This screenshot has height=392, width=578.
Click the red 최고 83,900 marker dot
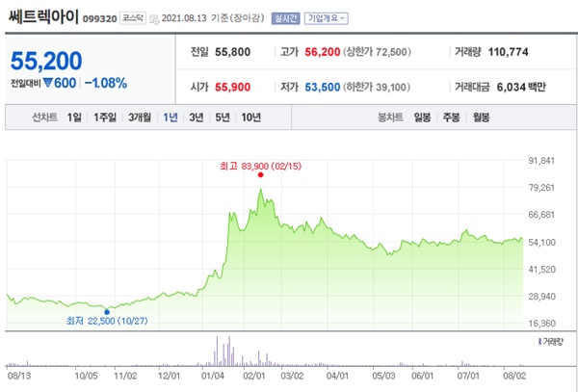tap(261, 174)
